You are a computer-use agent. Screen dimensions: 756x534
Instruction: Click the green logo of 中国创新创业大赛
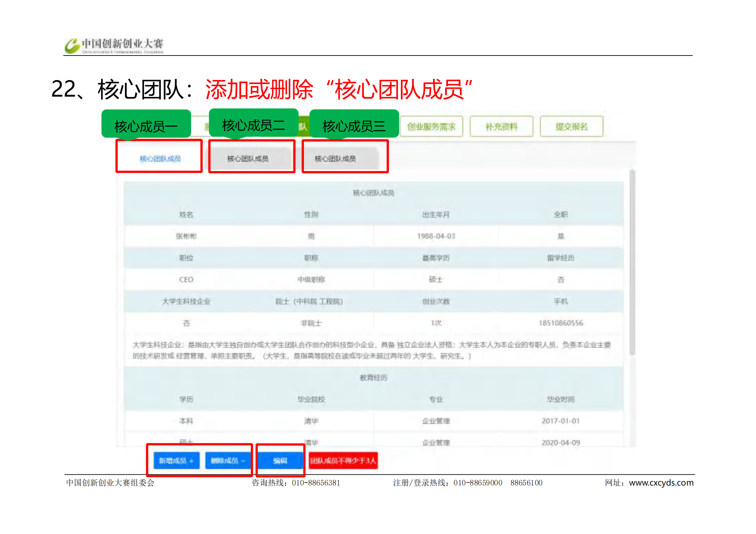[x=72, y=45]
